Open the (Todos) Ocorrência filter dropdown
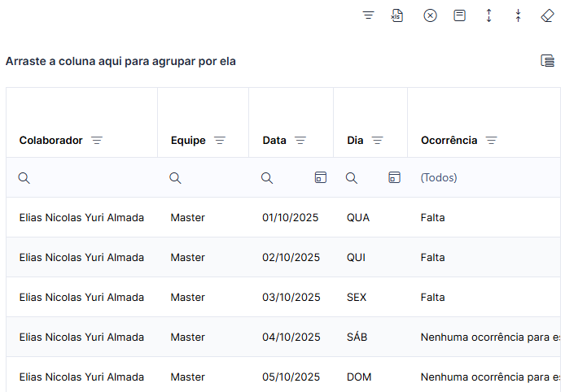 [484, 177]
